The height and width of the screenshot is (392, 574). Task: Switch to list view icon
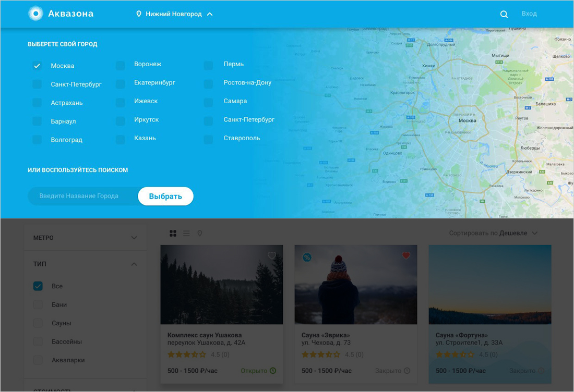[x=186, y=234]
